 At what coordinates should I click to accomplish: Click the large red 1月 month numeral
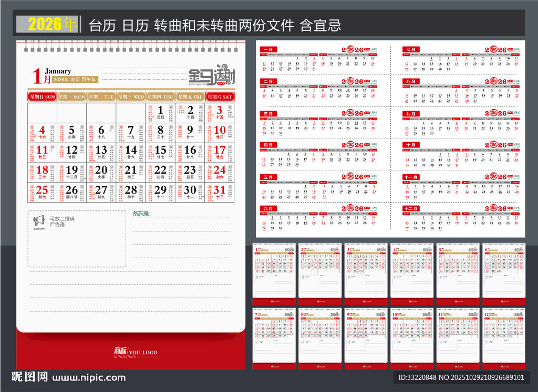click(42, 77)
